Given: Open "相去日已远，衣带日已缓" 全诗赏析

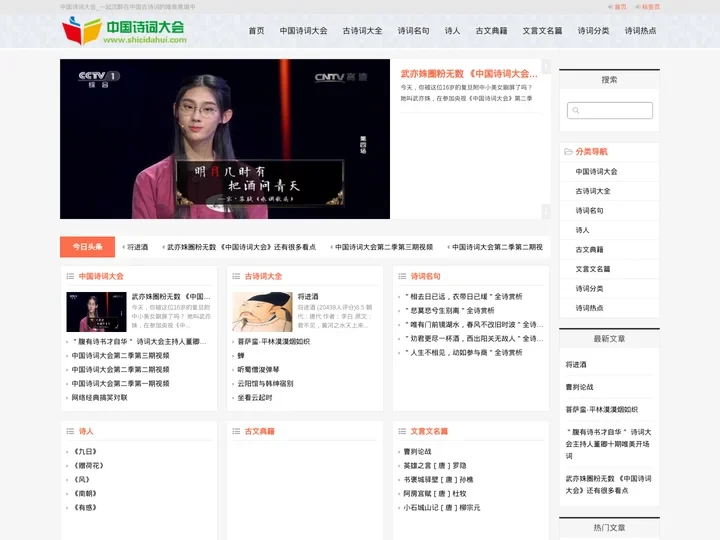Looking at the screenshot, I should tap(463, 297).
